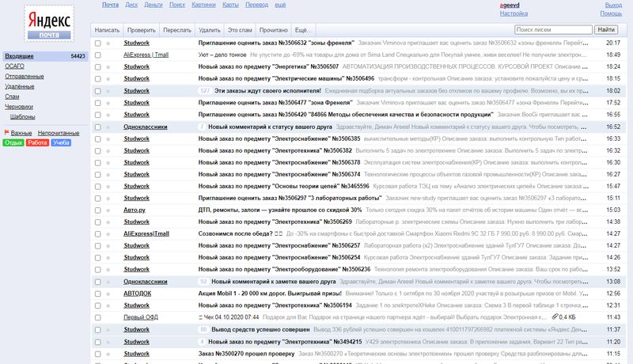
Task: Click the 92 thread counter on Одноклассники email
Action: click(203, 281)
